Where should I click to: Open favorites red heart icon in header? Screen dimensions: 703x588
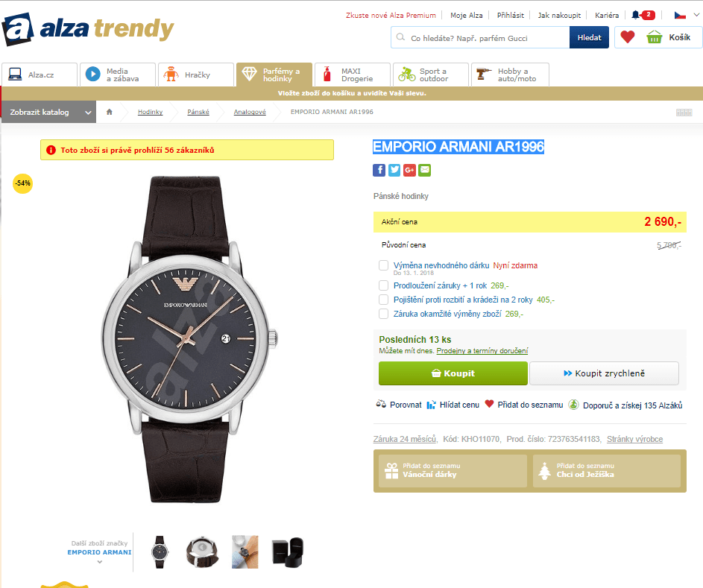628,37
